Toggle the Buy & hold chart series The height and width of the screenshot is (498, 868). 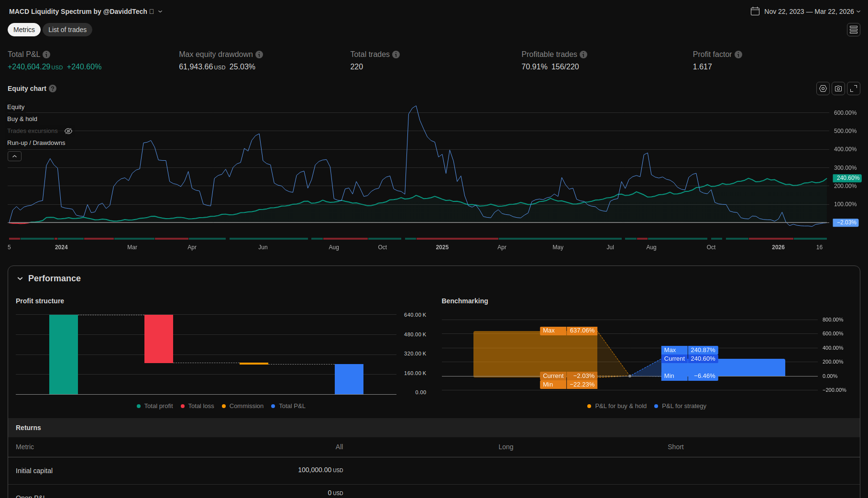click(x=22, y=119)
